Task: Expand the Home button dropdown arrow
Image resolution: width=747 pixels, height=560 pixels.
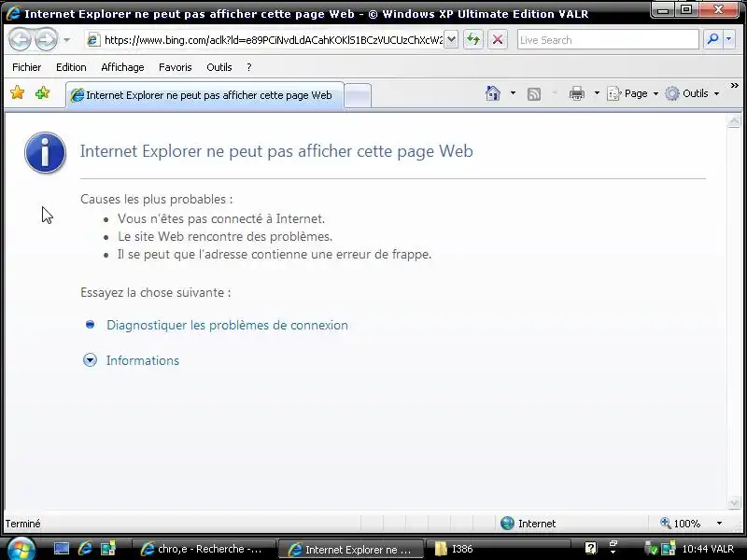Action: point(513,93)
